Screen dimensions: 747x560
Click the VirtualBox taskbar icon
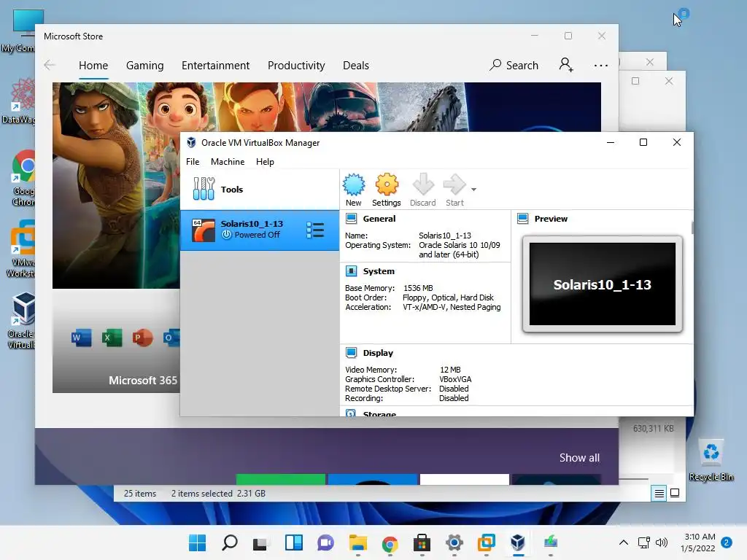519,542
